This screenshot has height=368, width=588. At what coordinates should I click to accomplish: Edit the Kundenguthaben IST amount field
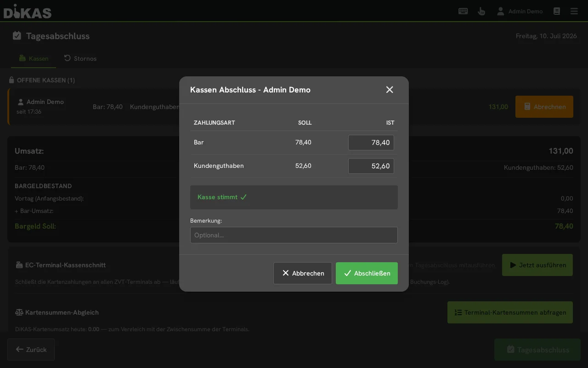tap(371, 166)
